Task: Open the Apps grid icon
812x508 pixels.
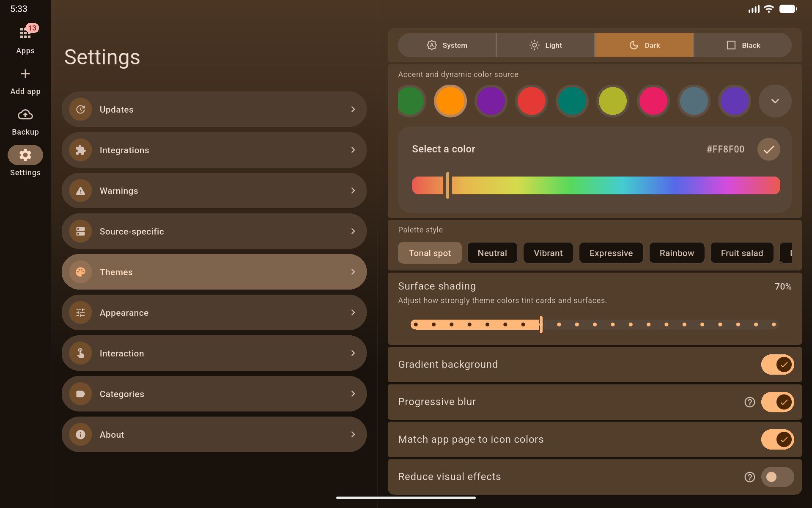Action: pos(25,33)
